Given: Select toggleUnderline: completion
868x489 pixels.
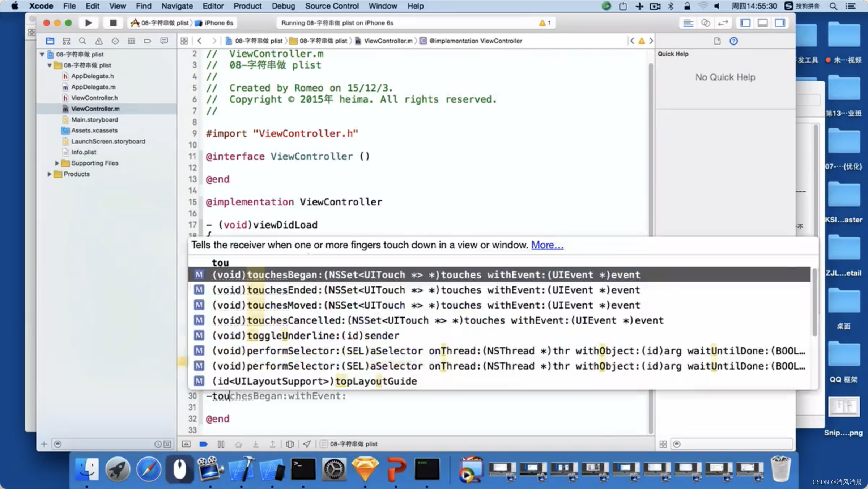Looking at the screenshot, I should [x=499, y=336].
